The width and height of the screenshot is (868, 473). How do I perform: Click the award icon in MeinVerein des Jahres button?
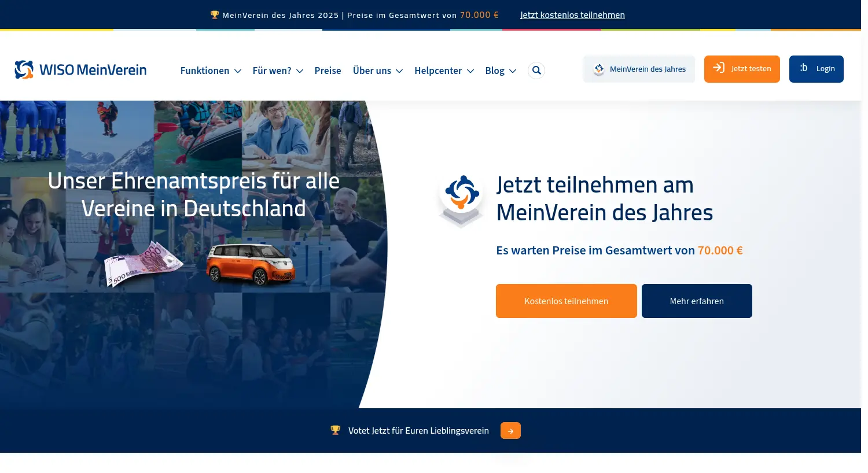(x=599, y=69)
